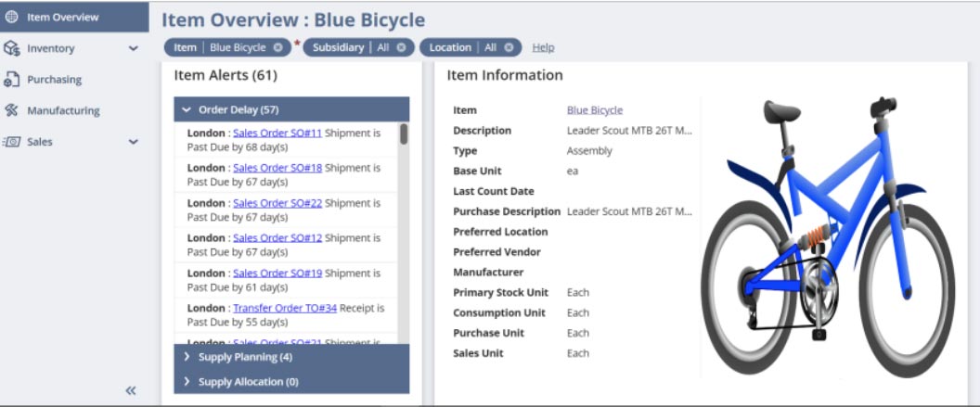Open Sales Order SO#11 link

click(277, 133)
